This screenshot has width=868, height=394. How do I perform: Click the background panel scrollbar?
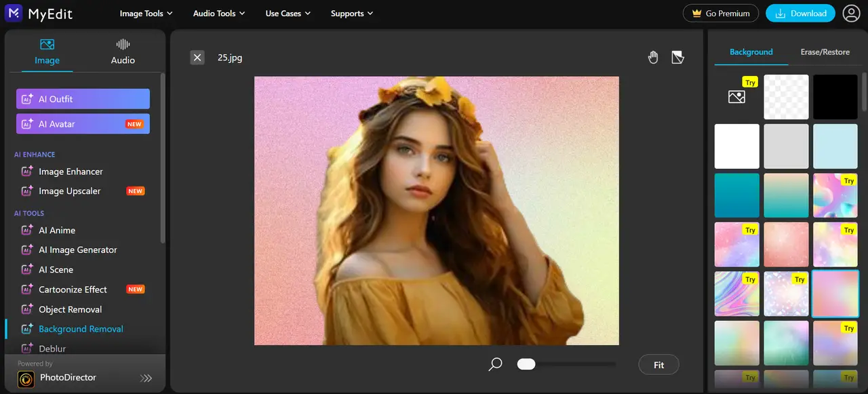pyautogui.click(x=863, y=92)
